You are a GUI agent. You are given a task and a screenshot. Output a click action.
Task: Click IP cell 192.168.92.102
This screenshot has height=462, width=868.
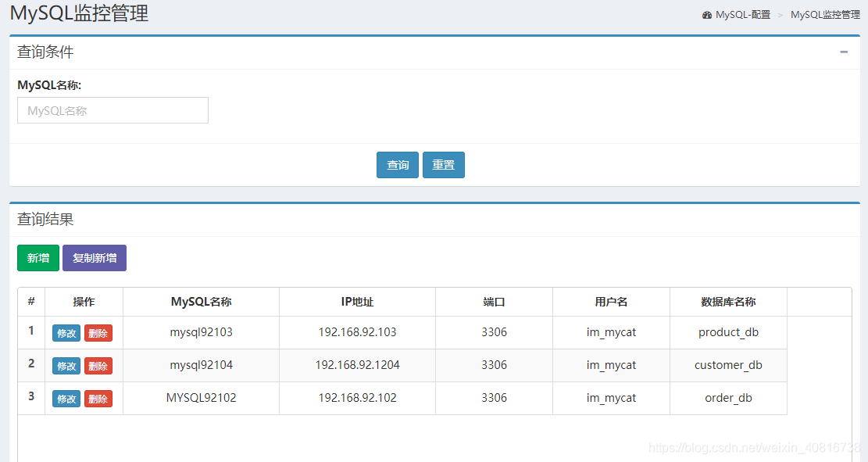pyautogui.click(x=357, y=398)
